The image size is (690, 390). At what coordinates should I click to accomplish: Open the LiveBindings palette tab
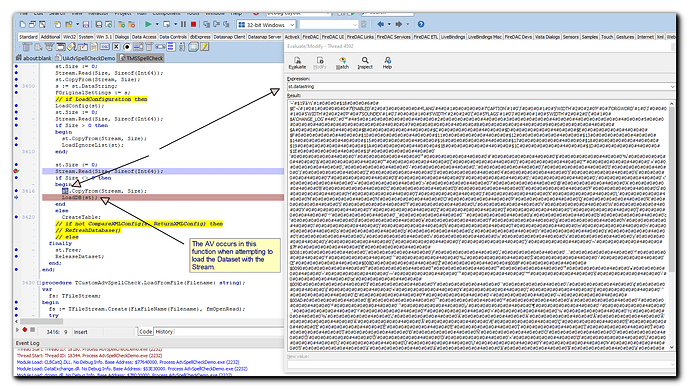453,37
